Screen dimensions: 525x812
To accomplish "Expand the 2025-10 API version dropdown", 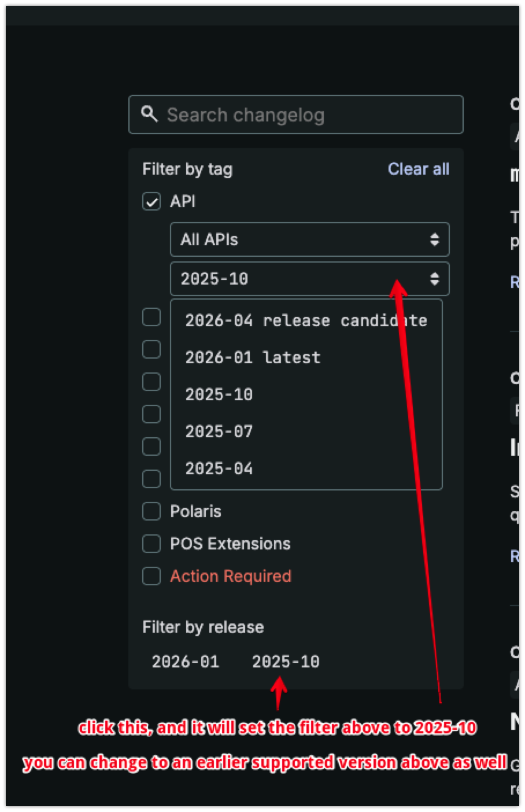I will pos(309,279).
